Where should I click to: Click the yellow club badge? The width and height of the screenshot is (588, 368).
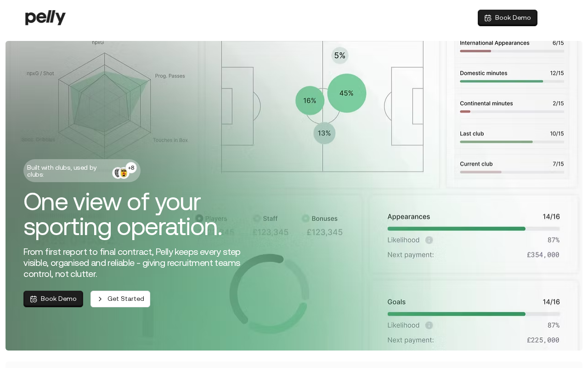tap(124, 173)
